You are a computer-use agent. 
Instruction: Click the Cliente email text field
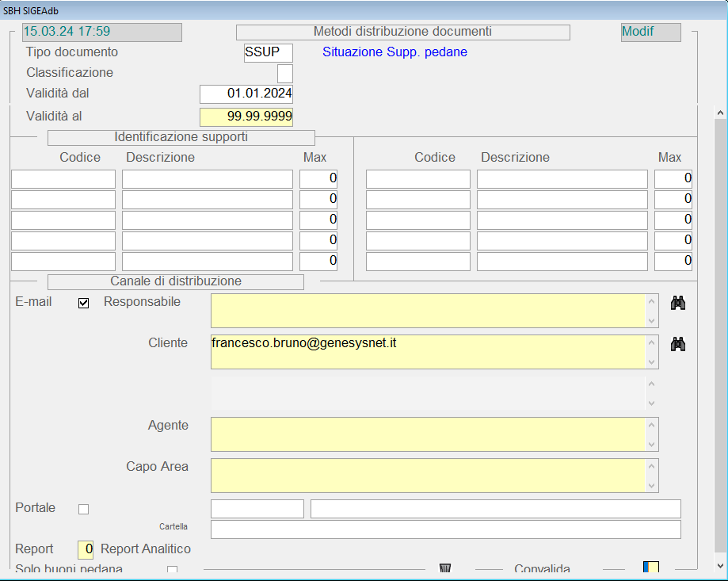(x=428, y=351)
